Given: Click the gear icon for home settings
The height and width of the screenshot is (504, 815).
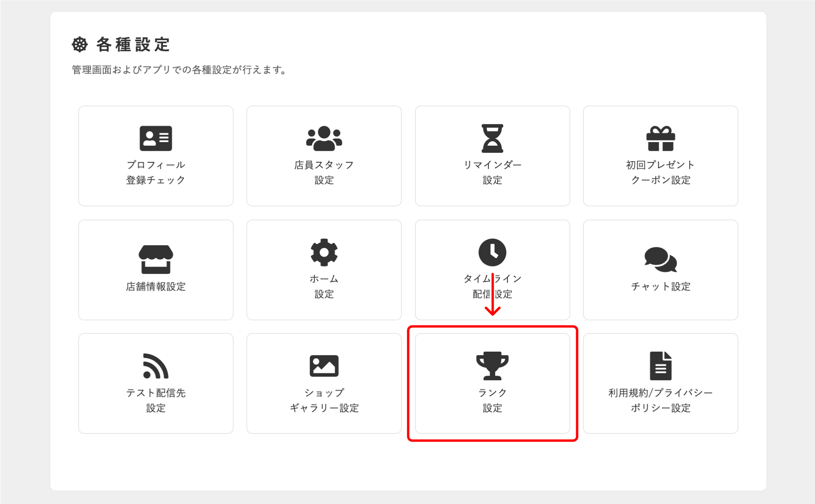Looking at the screenshot, I should [324, 252].
